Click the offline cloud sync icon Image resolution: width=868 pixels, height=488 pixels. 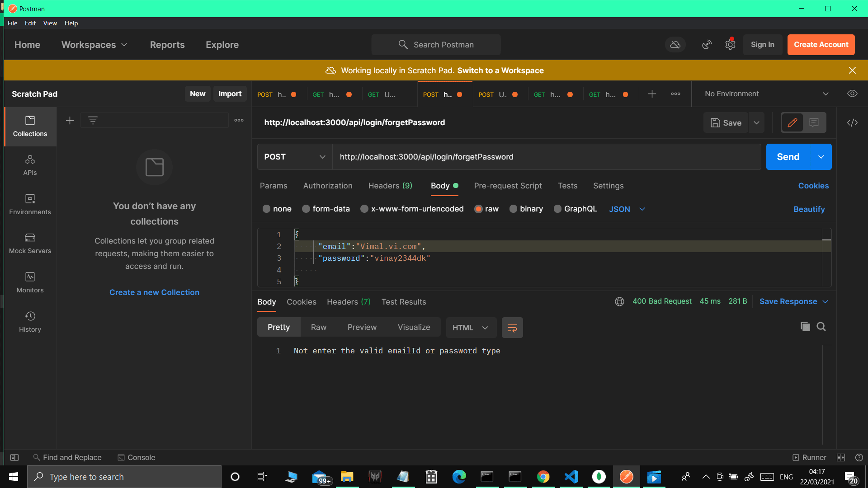coord(675,45)
